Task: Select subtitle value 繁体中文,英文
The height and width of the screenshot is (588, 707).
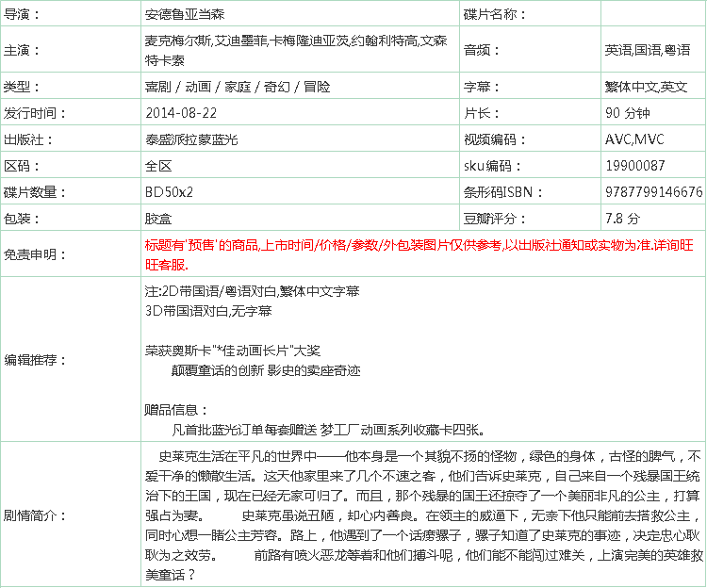Action: [x=646, y=87]
